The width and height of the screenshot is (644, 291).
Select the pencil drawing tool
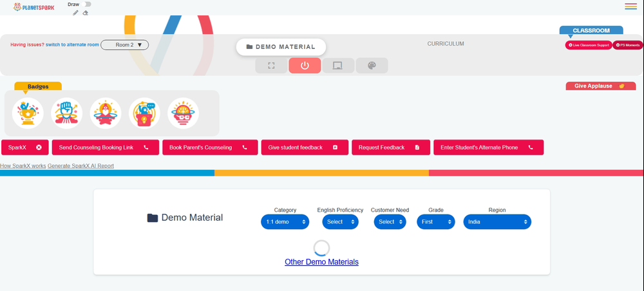(x=75, y=13)
